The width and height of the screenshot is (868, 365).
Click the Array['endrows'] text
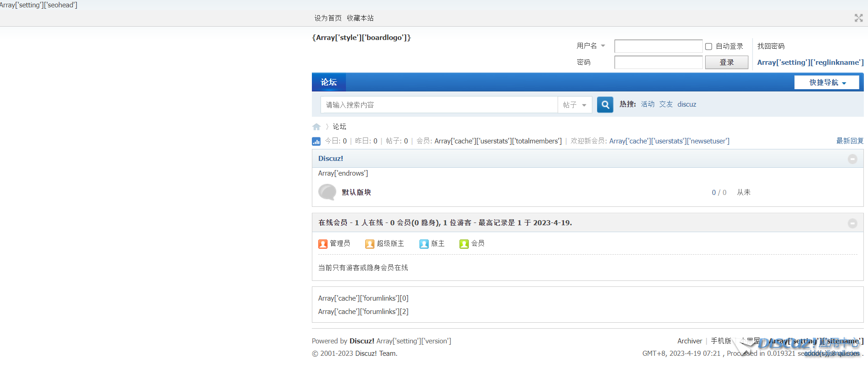pyautogui.click(x=343, y=173)
